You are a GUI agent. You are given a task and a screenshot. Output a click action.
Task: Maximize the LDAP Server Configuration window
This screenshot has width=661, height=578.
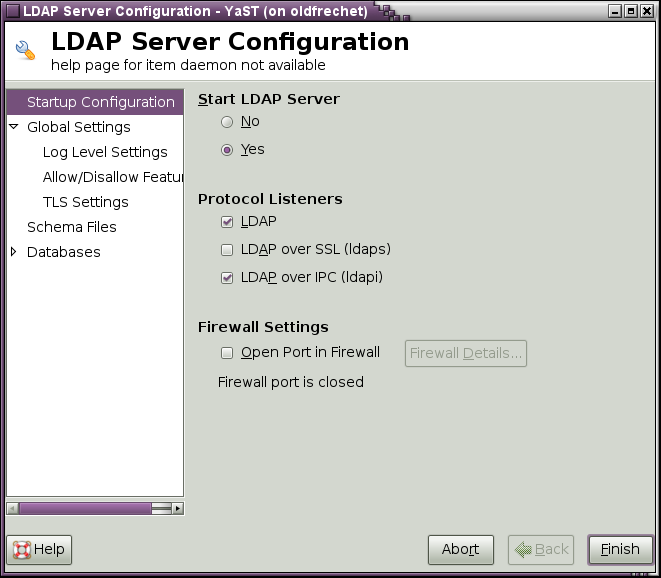point(630,11)
